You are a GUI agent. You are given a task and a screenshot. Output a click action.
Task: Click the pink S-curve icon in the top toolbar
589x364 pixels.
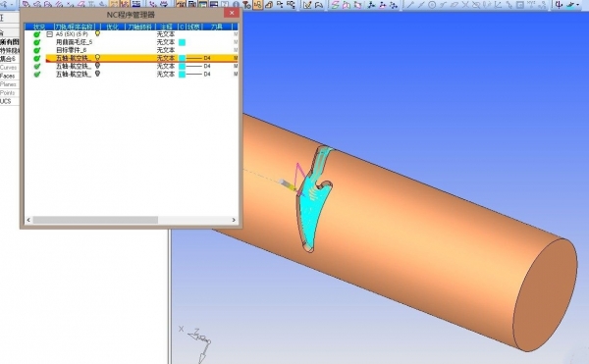pyautogui.click(x=335, y=5)
